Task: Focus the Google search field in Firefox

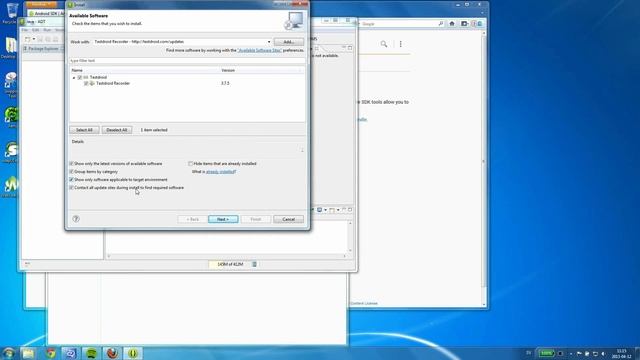Action: point(400,24)
